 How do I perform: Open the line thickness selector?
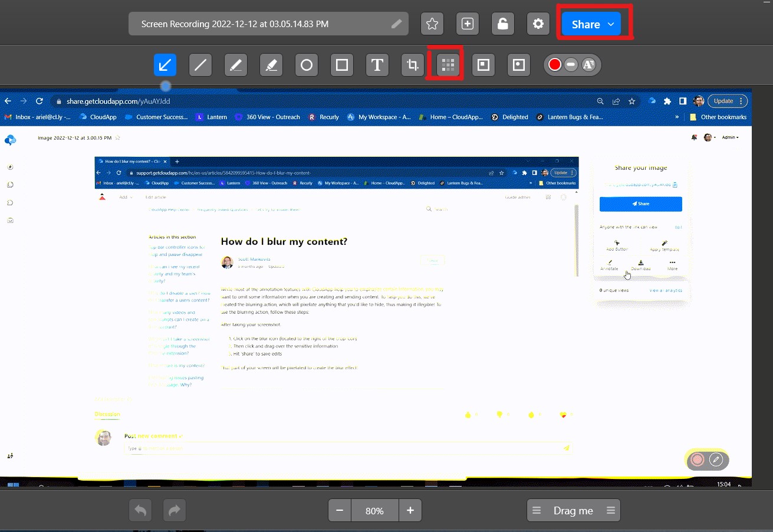coord(571,65)
